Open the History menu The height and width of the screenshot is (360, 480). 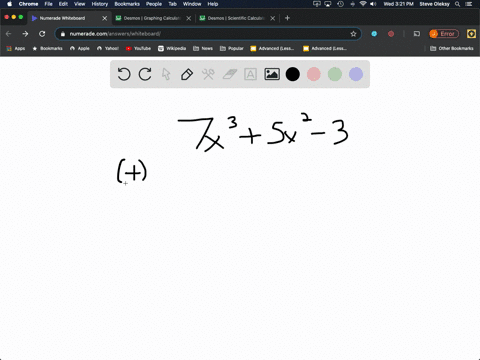(100, 4)
